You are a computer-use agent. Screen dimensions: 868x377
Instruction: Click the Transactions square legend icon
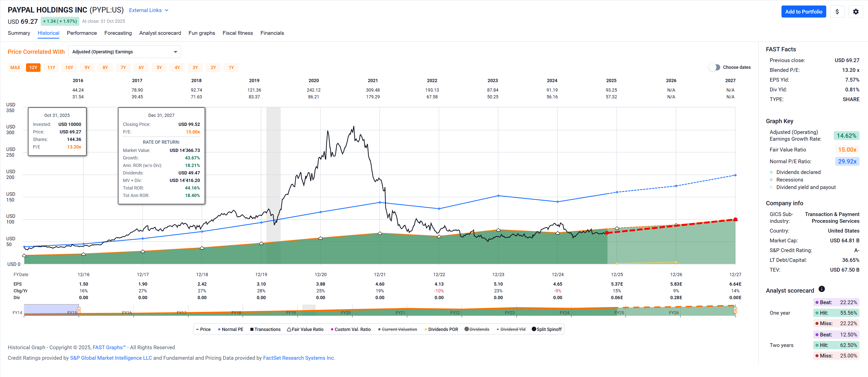(x=252, y=329)
